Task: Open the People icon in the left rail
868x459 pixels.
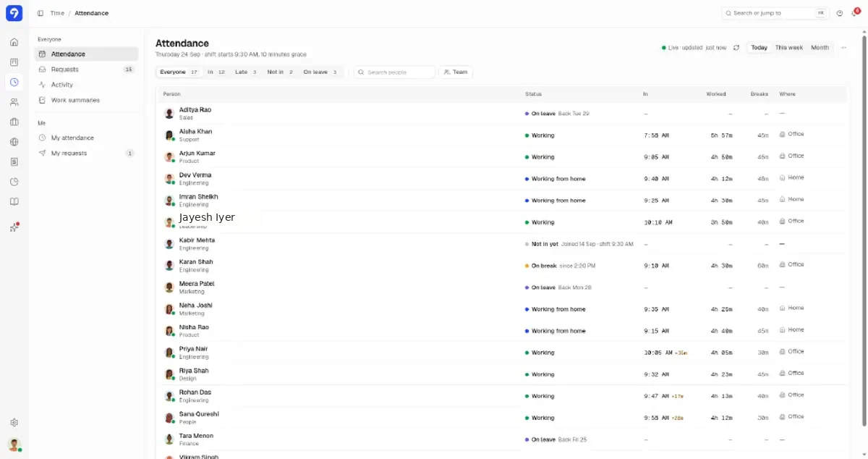Action: (14, 102)
